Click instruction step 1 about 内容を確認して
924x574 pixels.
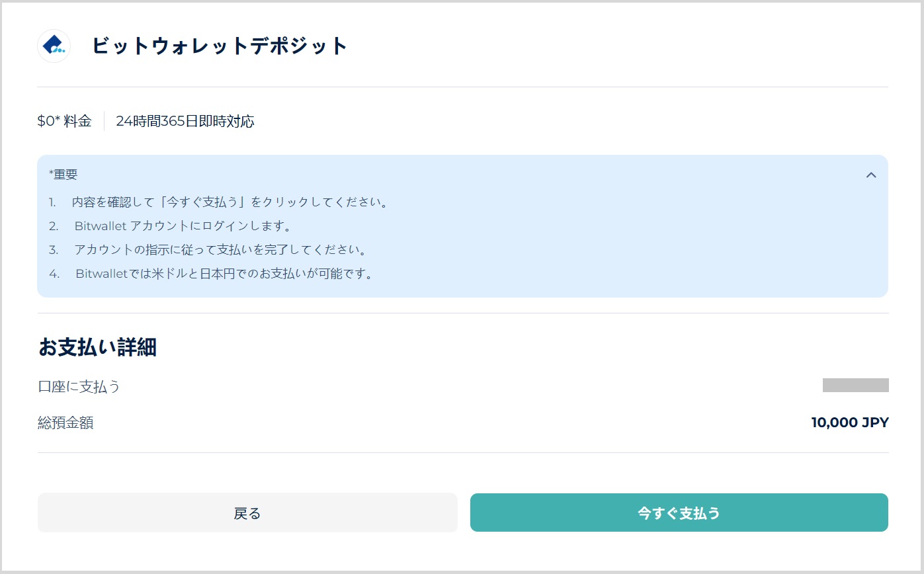pyautogui.click(x=230, y=202)
